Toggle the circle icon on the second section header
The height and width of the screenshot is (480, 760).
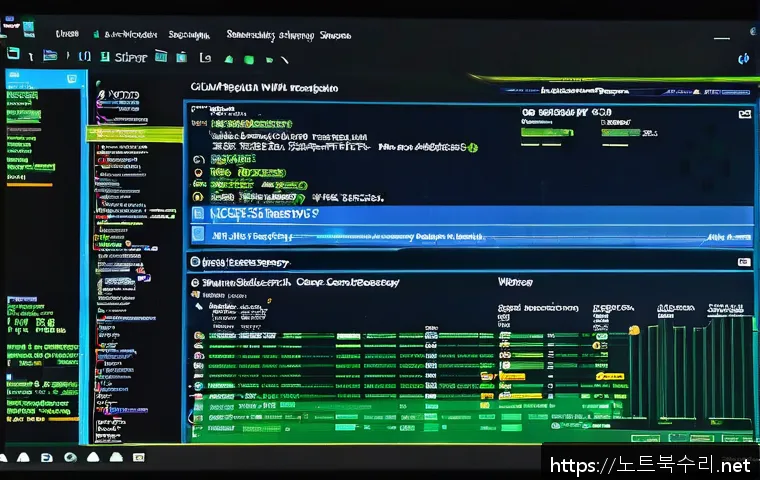coord(195,262)
